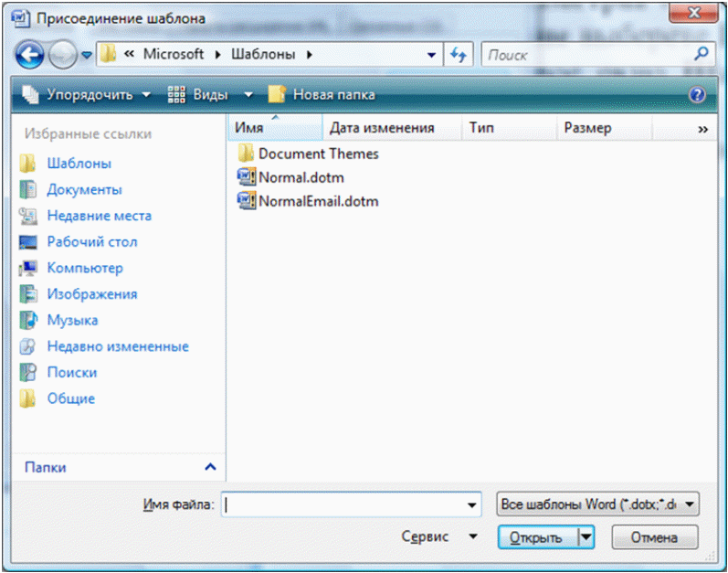This screenshot has height=573, width=728.
Task: Open the Виды dropdown arrow
Action: coord(248,95)
